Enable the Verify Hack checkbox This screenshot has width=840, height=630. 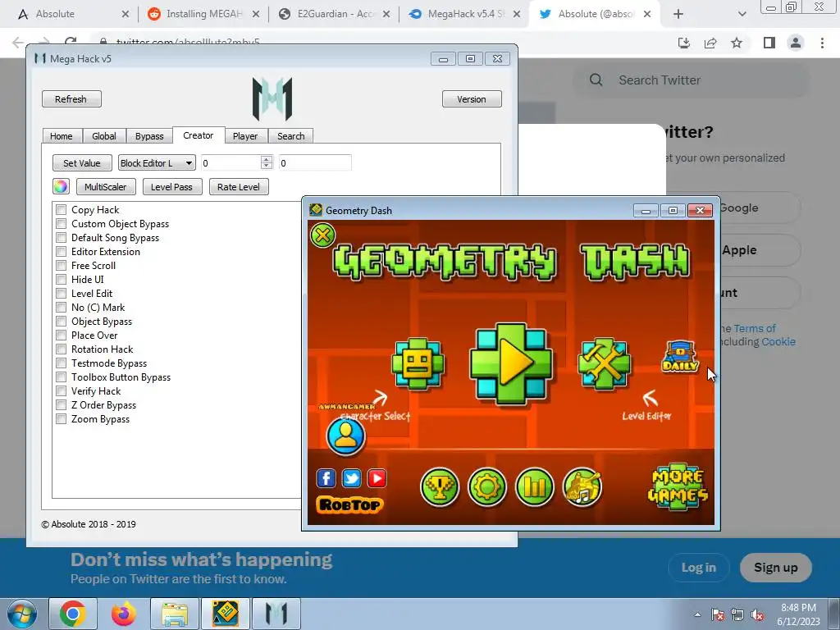pyautogui.click(x=61, y=390)
